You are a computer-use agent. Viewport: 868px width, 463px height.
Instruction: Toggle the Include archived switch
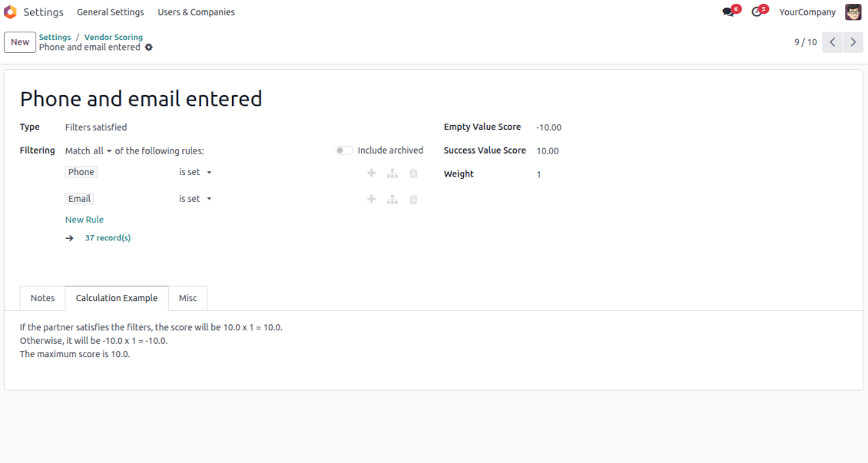[344, 150]
